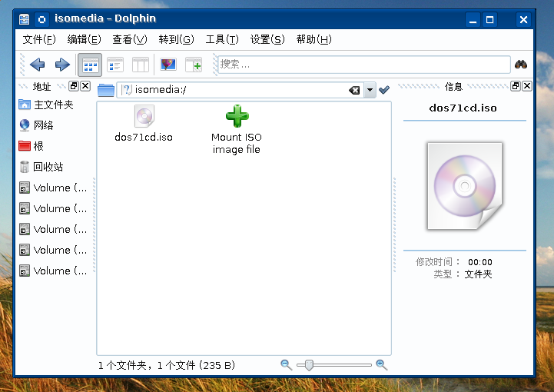Go forward with the right arrow icon
Screen dimensions: 554x392
tap(62, 65)
